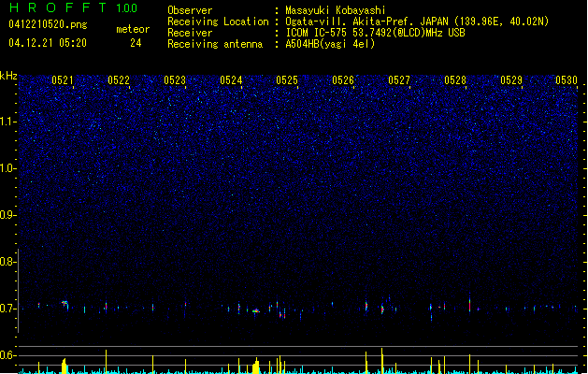Click the 0530 time marker
The image size is (588, 374).
(566, 80)
